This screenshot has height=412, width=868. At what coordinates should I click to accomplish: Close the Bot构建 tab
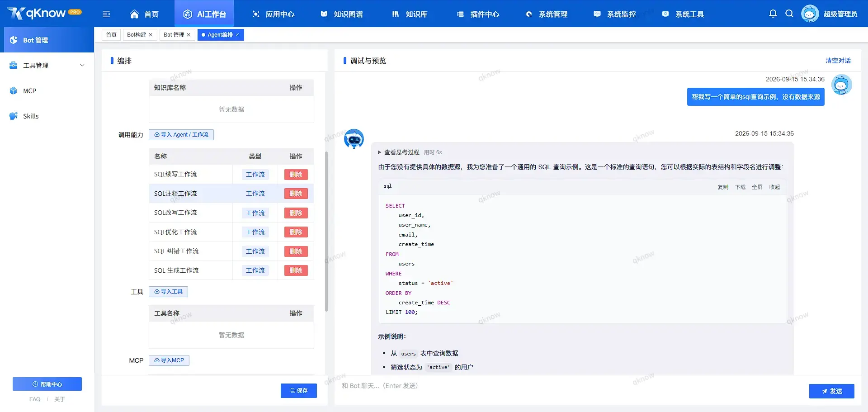[151, 35]
